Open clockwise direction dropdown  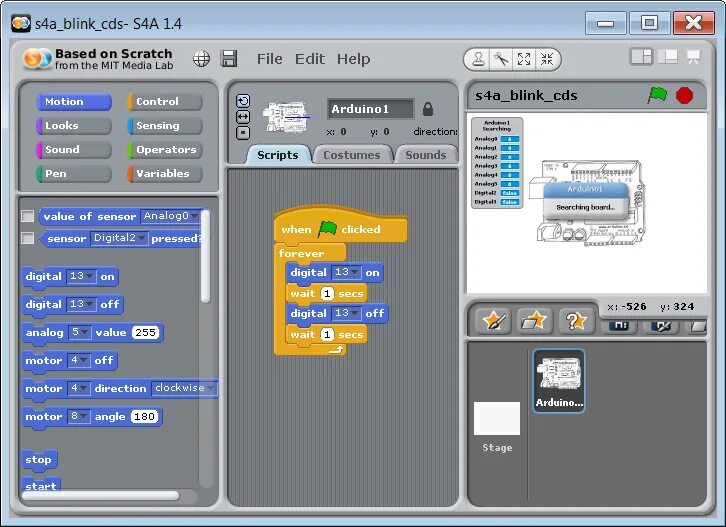184,388
